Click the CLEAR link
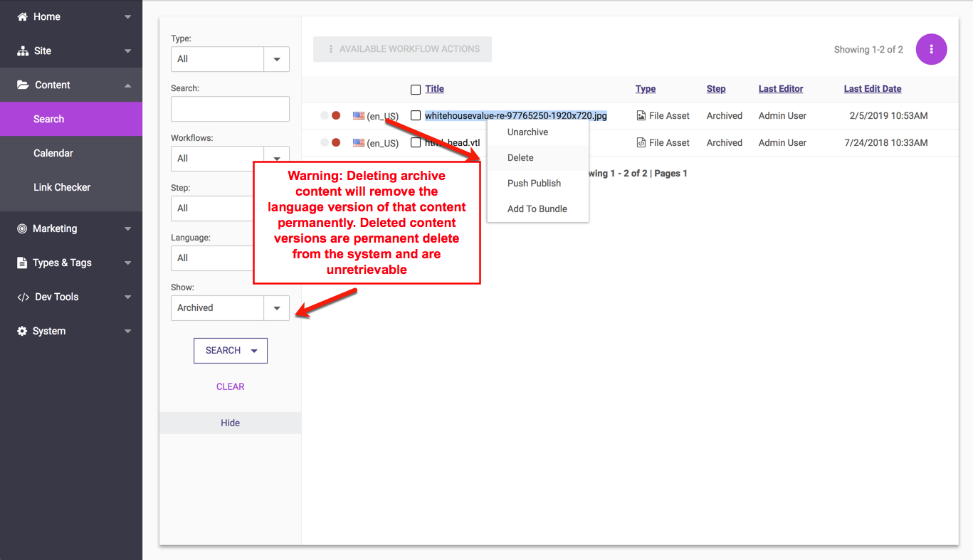This screenshot has width=973, height=560. 230,386
